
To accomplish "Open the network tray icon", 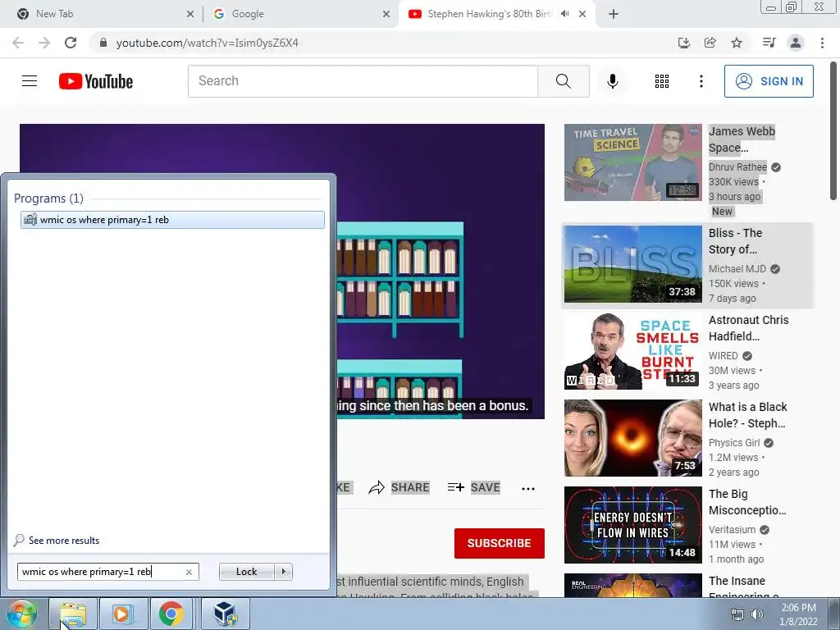I will 737,615.
